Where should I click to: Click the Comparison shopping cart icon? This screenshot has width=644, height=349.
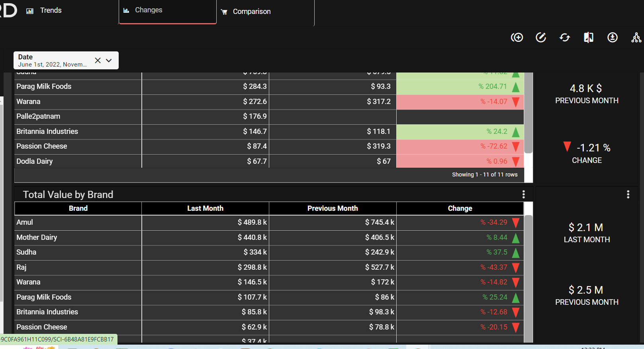pos(224,12)
